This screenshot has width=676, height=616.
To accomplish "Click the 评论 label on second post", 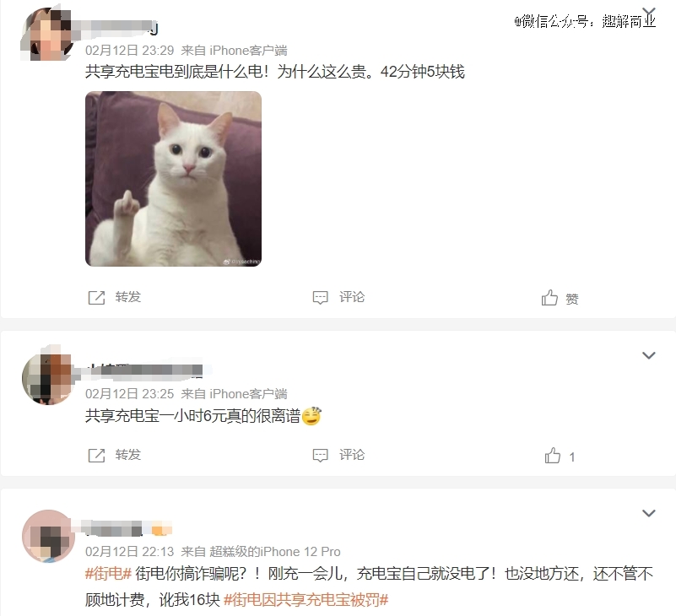I will pos(352,455).
